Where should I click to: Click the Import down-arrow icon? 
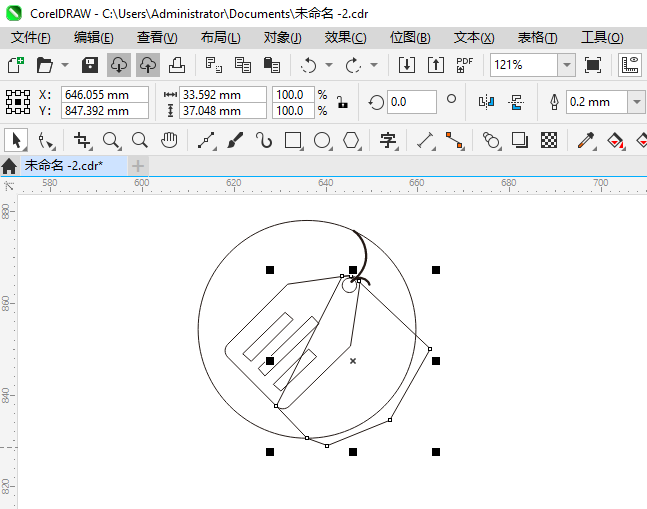coord(406,65)
